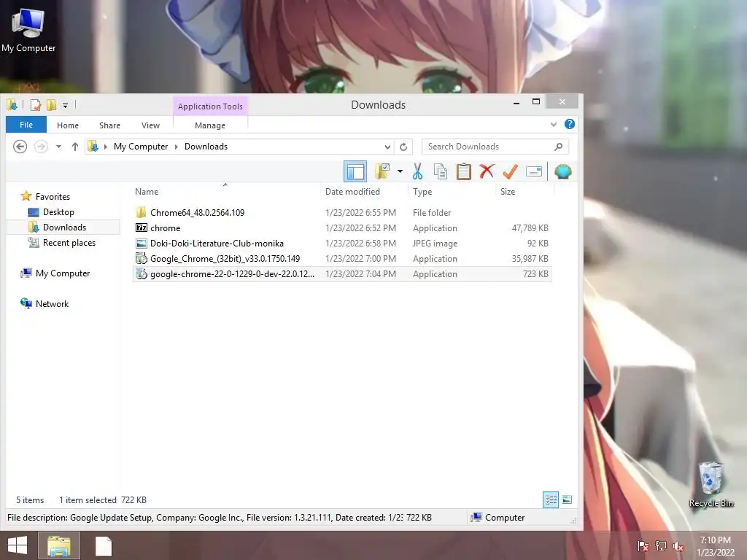
Task: Paste with the clipboard icon
Action: click(463, 171)
